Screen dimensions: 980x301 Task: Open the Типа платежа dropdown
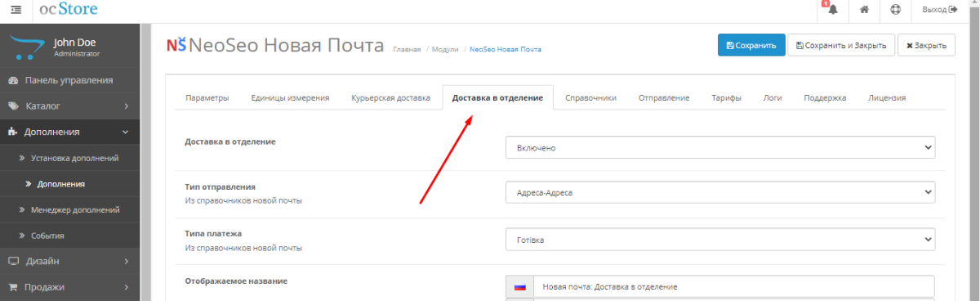click(x=720, y=240)
